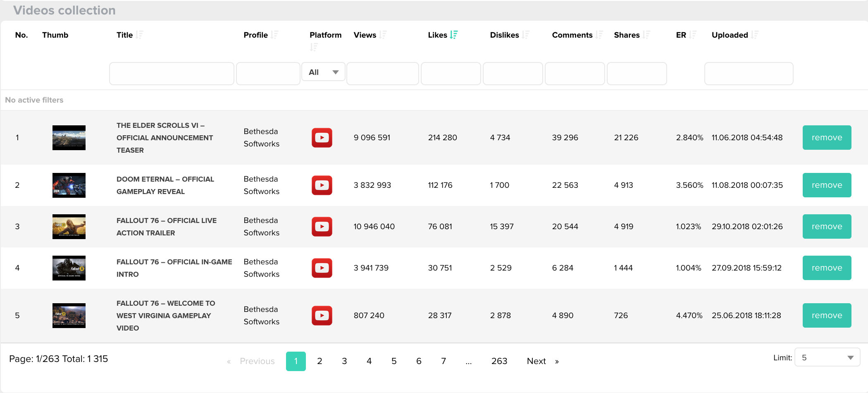Click ER value '4.470%'

point(689,316)
